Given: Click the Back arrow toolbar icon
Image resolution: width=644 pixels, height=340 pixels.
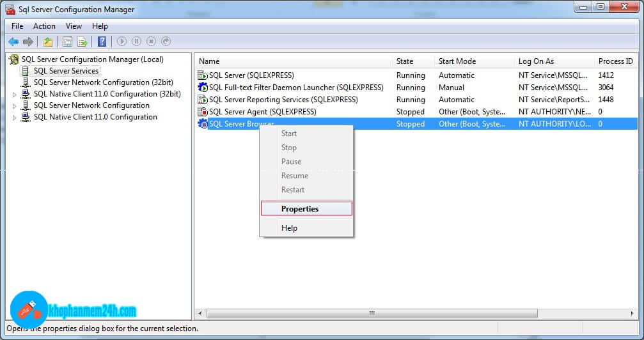Looking at the screenshot, I should click(13, 42).
